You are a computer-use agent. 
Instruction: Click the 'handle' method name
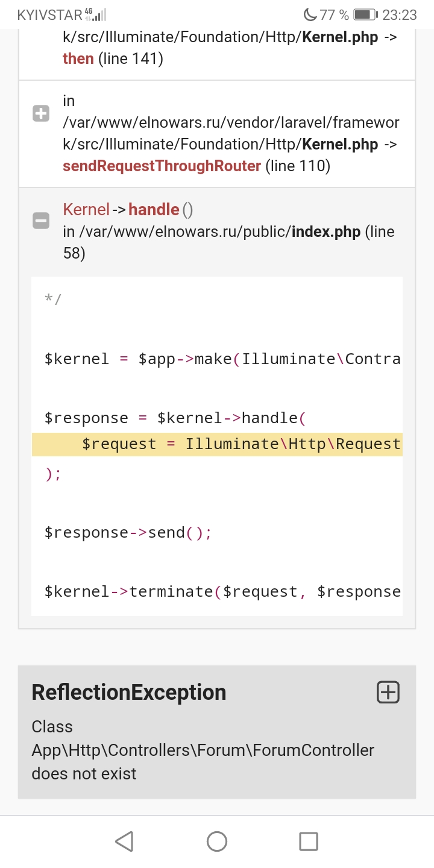[x=154, y=209]
